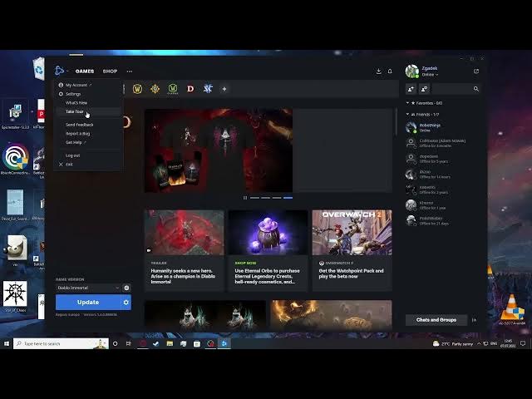Image resolution: width=532 pixels, height=399 pixels.
Task: Select the Hearthstone game icon
Action: pos(155,89)
